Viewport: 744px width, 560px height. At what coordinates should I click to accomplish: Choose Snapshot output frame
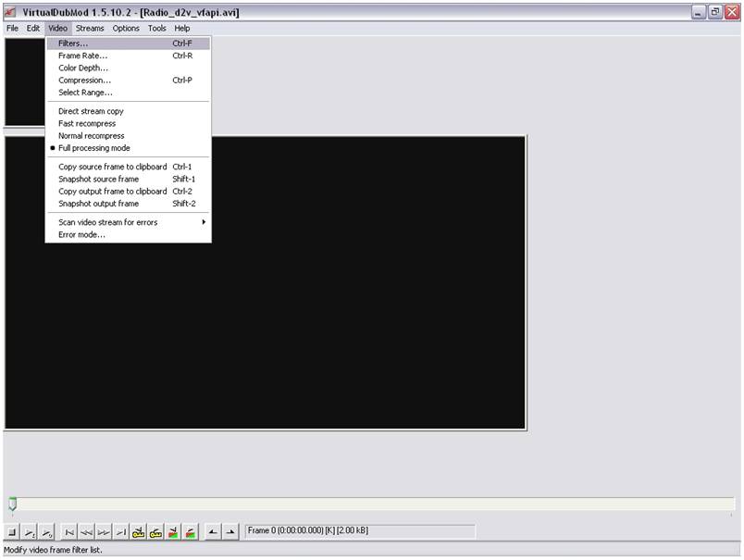[128, 204]
